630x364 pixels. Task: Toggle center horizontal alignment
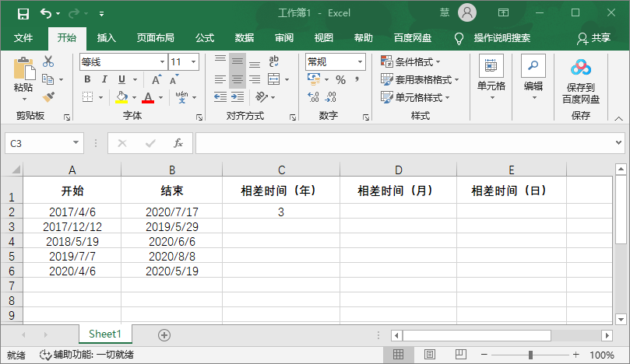tap(238, 79)
